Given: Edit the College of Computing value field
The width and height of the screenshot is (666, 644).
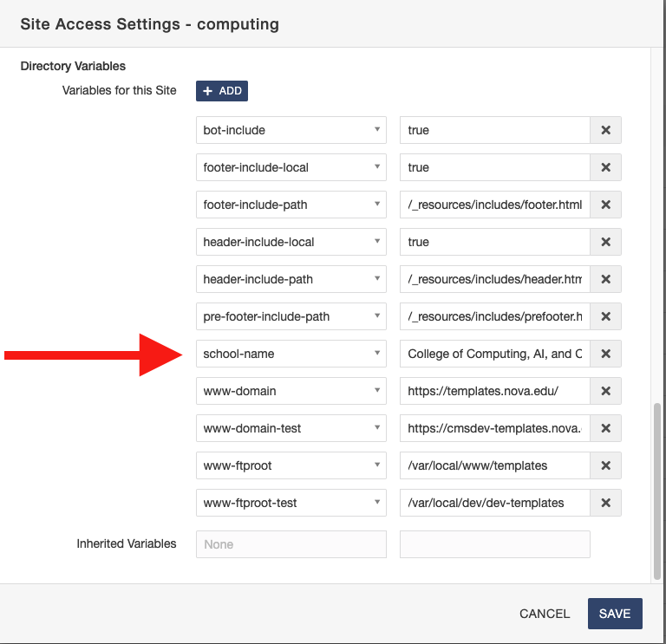Looking at the screenshot, I should click(494, 354).
